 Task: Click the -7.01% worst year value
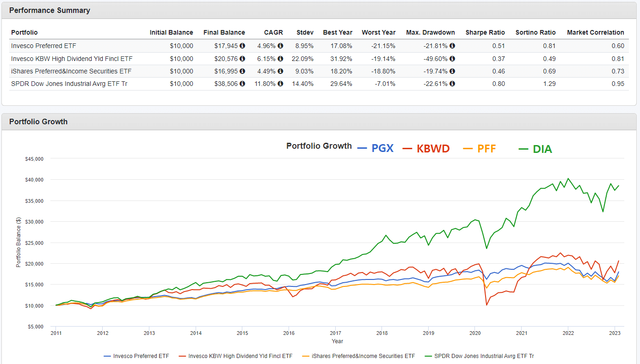pyautogui.click(x=386, y=84)
